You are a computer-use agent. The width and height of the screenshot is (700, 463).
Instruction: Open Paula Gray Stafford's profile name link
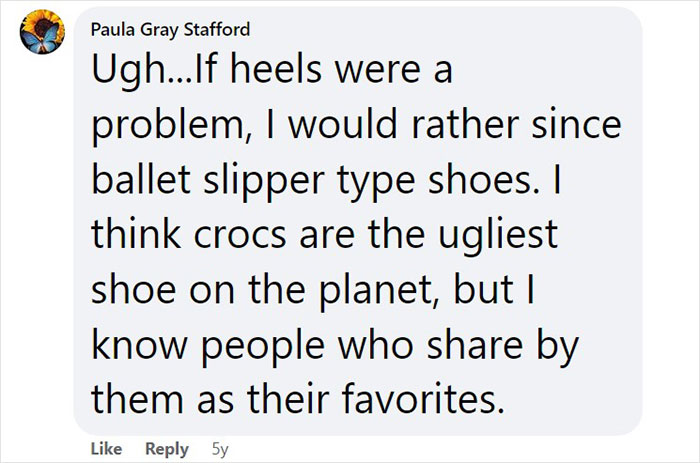tap(163, 29)
